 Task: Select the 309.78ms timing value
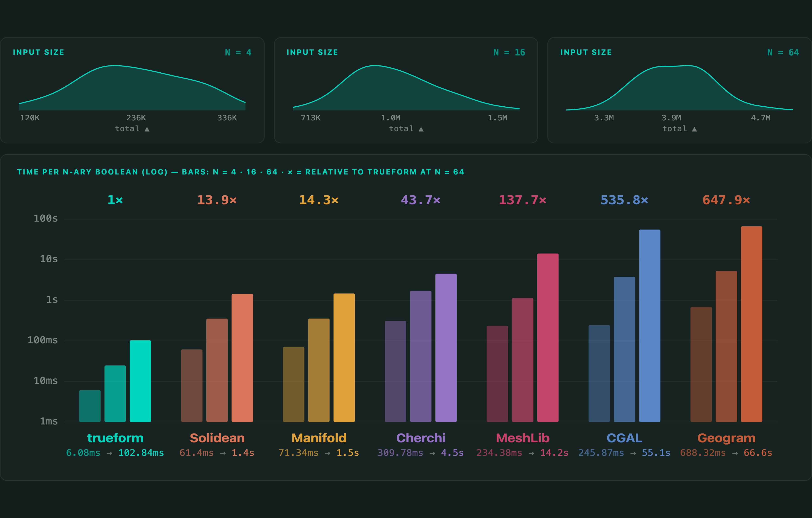coord(400,453)
